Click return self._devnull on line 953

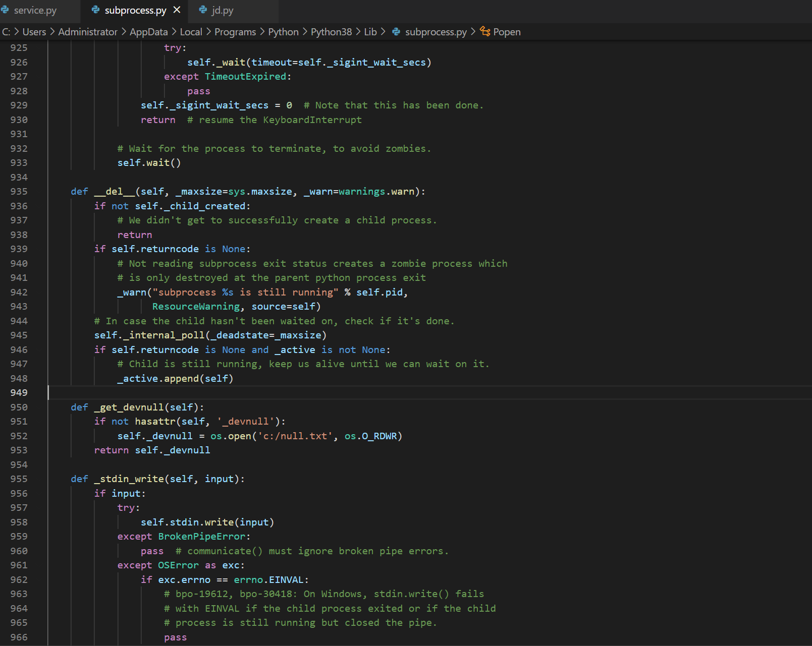[152, 450]
